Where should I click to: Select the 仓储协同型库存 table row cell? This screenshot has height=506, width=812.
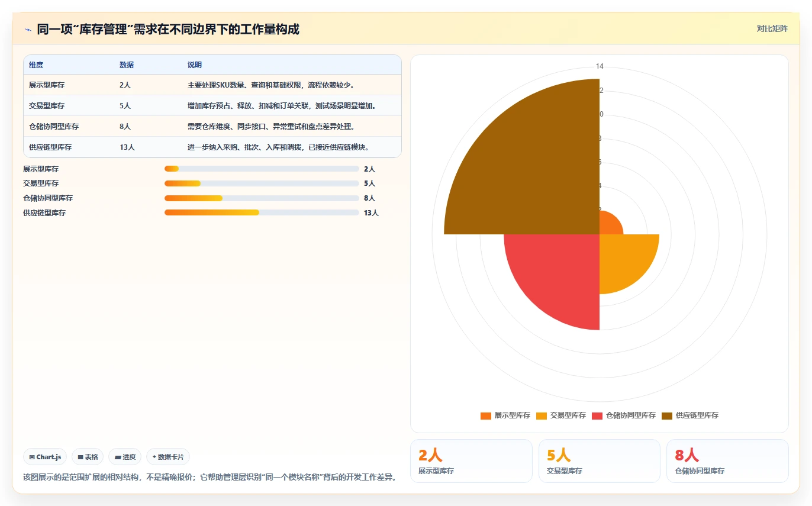(x=54, y=127)
